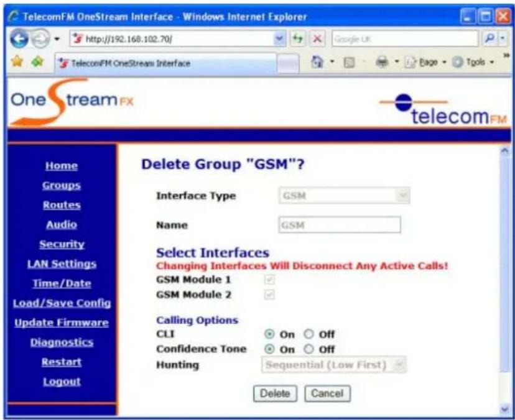Click the Print toolbar icon
Image resolution: width=515 pixels, height=420 pixels.
pyautogui.click(x=382, y=62)
